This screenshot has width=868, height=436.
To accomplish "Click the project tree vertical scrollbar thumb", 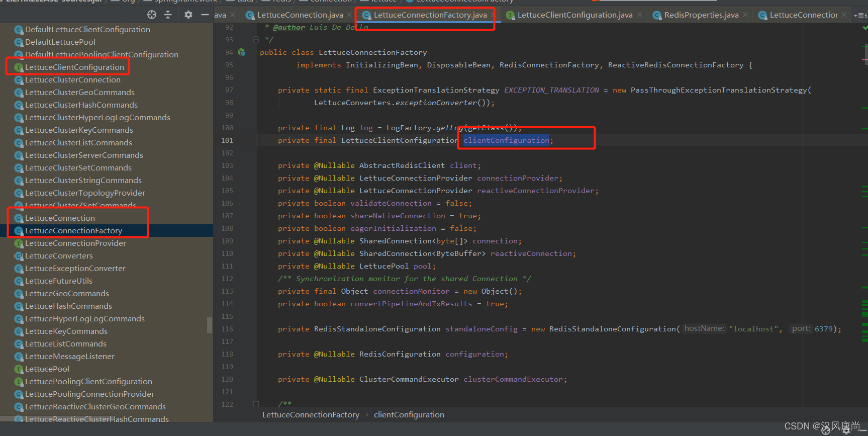I will 210,325.
